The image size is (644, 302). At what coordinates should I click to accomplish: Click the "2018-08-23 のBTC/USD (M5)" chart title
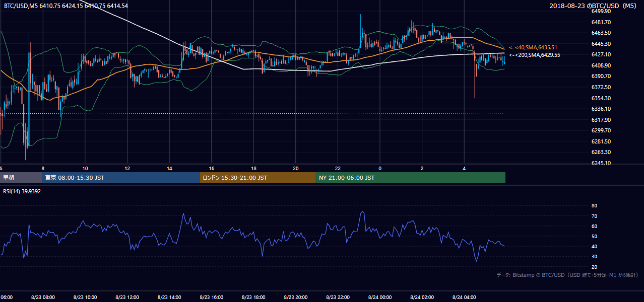(x=594, y=6)
